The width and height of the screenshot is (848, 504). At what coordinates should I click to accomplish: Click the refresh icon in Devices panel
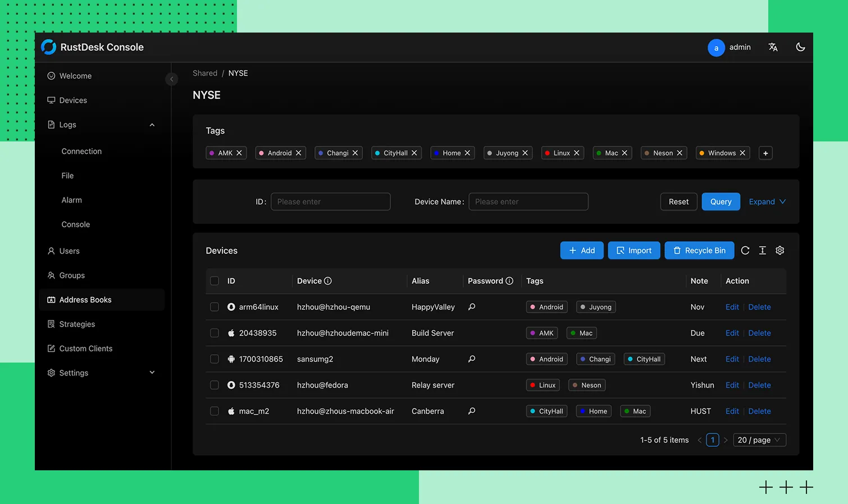(745, 251)
